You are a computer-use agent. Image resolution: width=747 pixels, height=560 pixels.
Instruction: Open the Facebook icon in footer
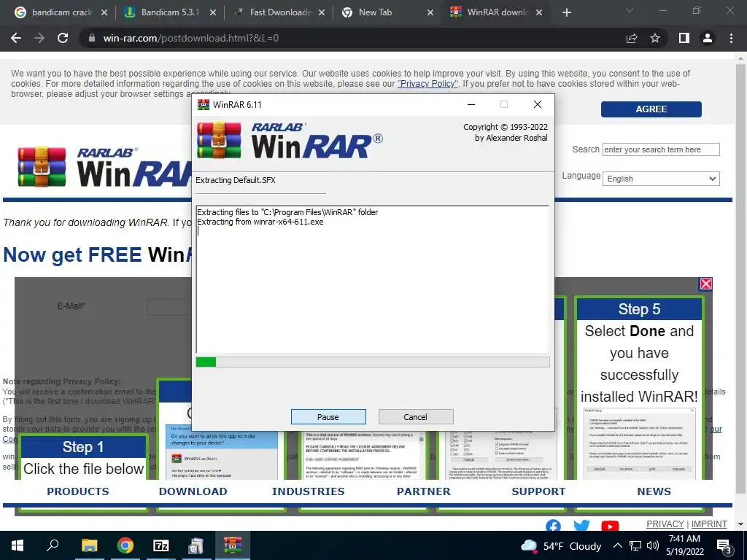tap(553, 526)
